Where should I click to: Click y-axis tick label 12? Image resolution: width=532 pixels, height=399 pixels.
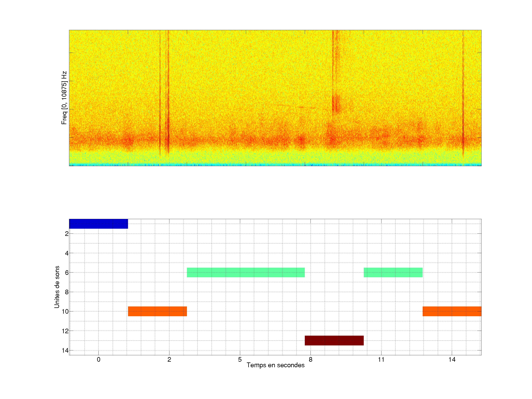(x=65, y=331)
